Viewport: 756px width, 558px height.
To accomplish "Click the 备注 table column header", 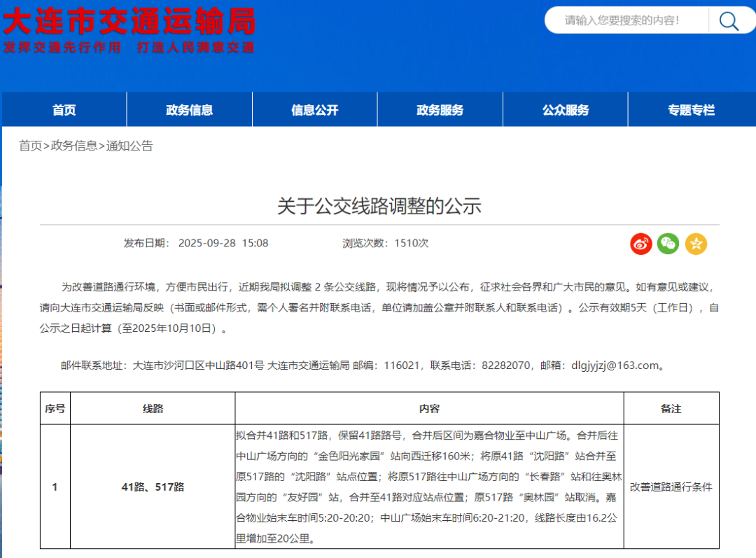I will 671,409.
